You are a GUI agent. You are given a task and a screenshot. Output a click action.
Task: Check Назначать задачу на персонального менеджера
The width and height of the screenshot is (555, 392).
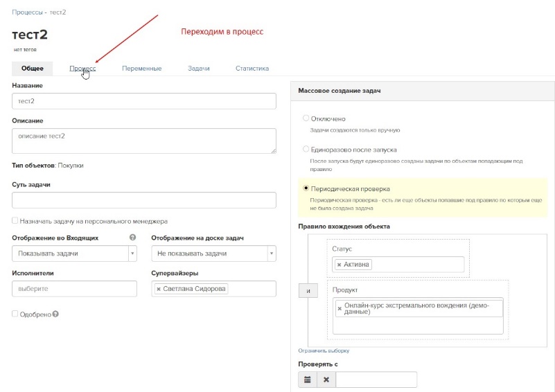click(x=15, y=222)
